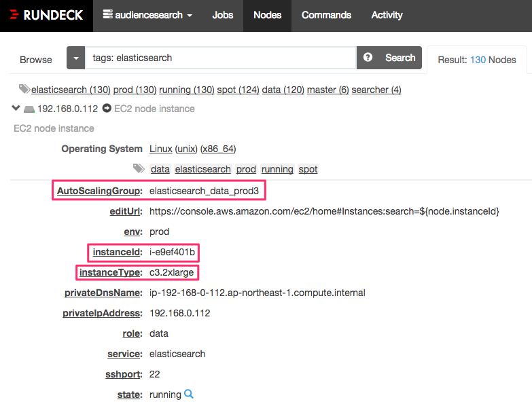
Task: Open the Activity tab
Action: (x=387, y=15)
